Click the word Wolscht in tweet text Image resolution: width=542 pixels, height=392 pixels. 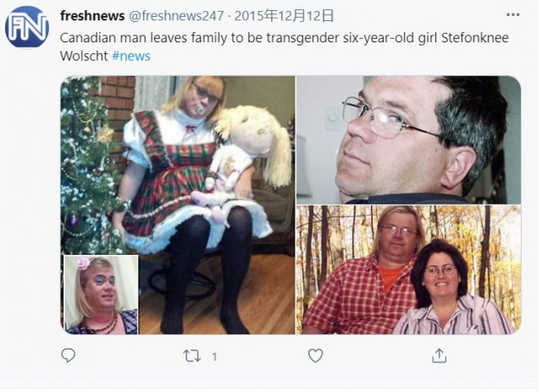[84, 56]
